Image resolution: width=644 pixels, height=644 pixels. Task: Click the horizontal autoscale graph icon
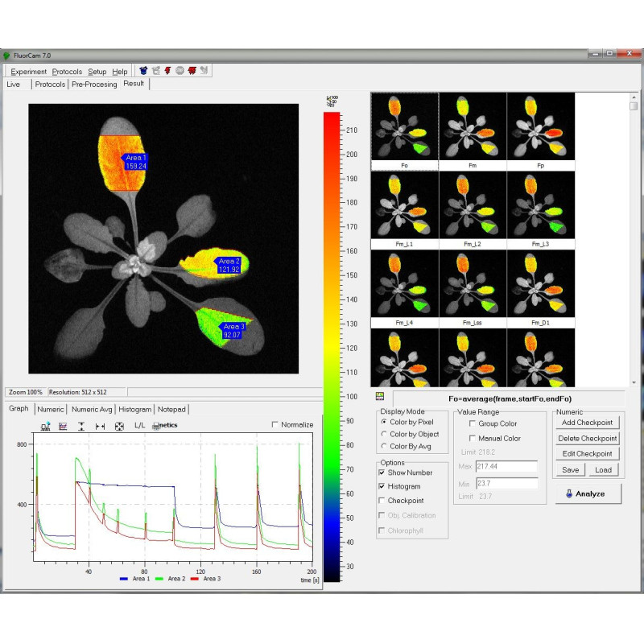pyautogui.click(x=100, y=425)
